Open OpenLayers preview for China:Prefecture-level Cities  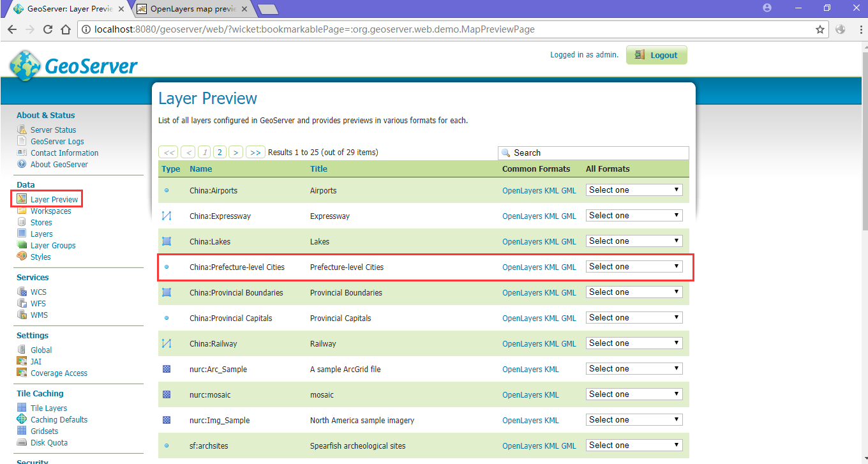coord(522,267)
